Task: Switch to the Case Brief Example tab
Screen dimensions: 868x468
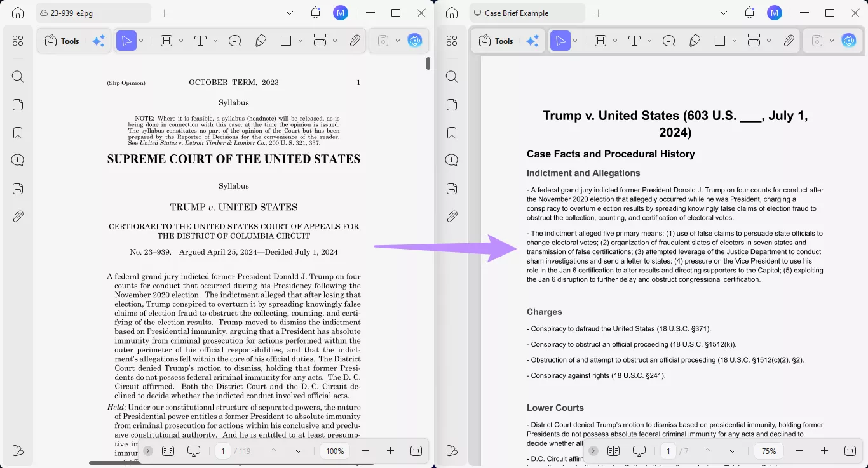Action: 527,13
